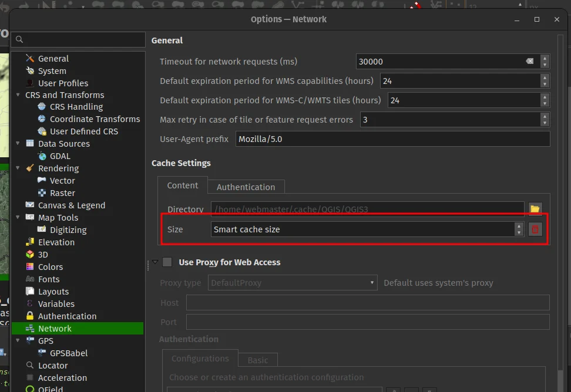The height and width of the screenshot is (392, 571).
Task: Open Colors settings via its palette icon
Action: coord(30,267)
